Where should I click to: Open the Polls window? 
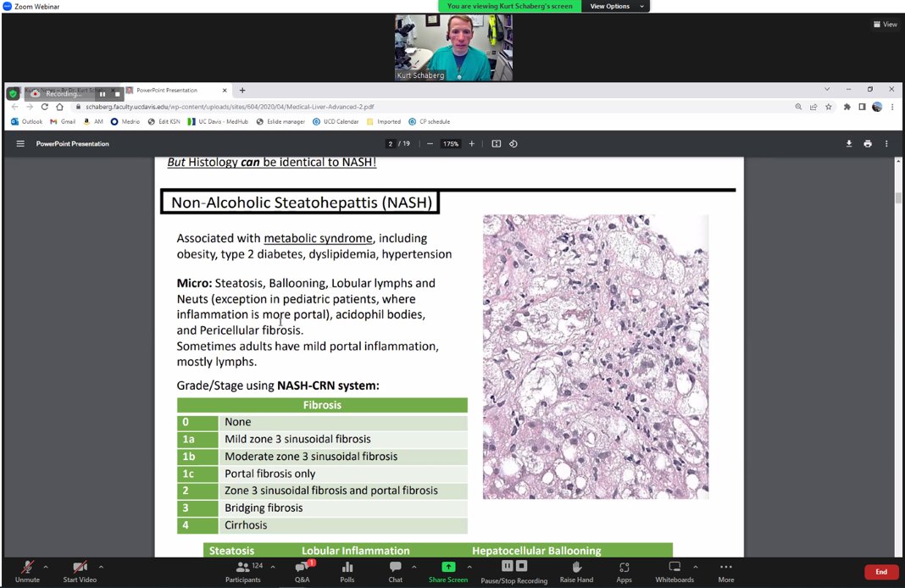click(347, 572)
